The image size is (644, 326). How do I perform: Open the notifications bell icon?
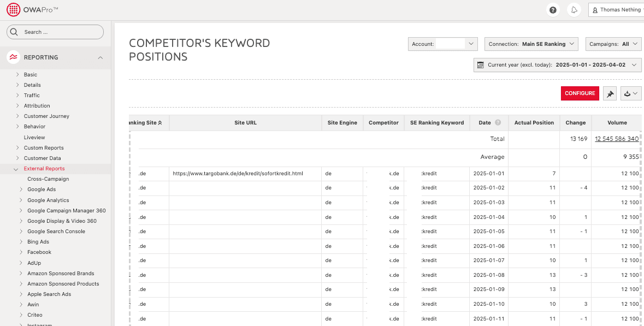tap(574, 10)
